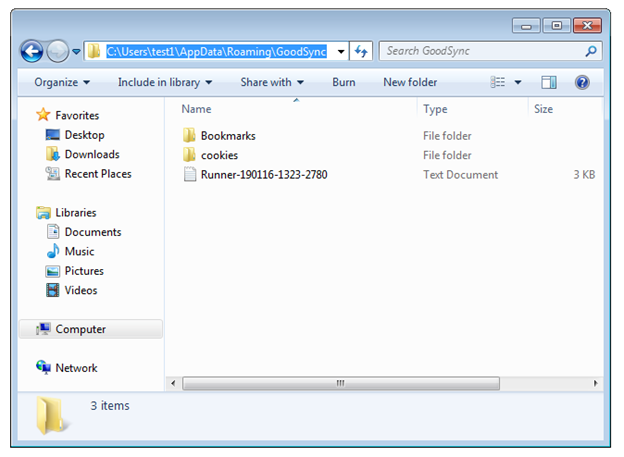
Task: Toggle the preview pane icon
Action: pos(549,82)
